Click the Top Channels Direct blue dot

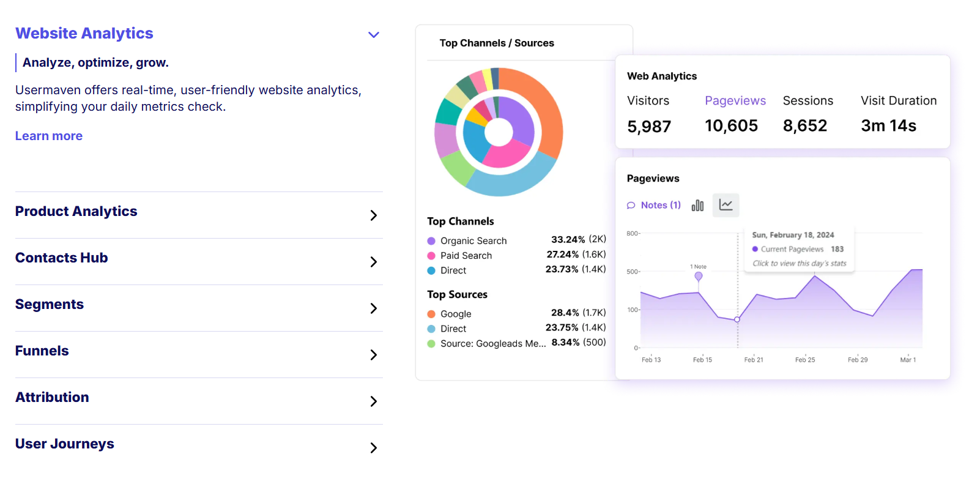pos(431,270)
